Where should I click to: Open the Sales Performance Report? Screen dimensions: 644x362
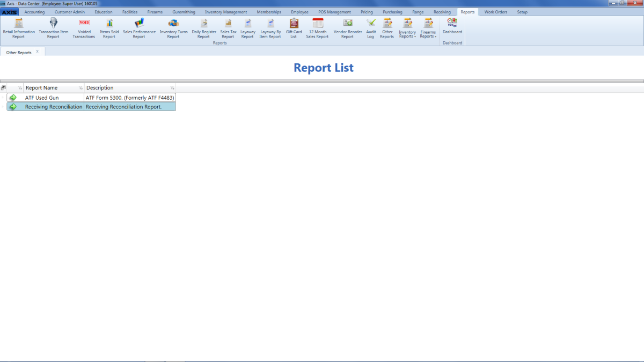click(139, 28)
